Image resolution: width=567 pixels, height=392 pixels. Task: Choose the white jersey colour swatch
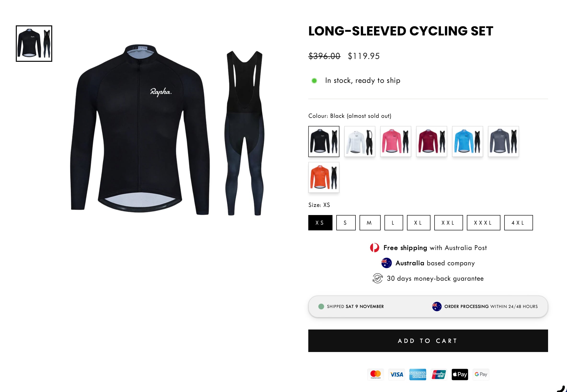tap(360, 142)
